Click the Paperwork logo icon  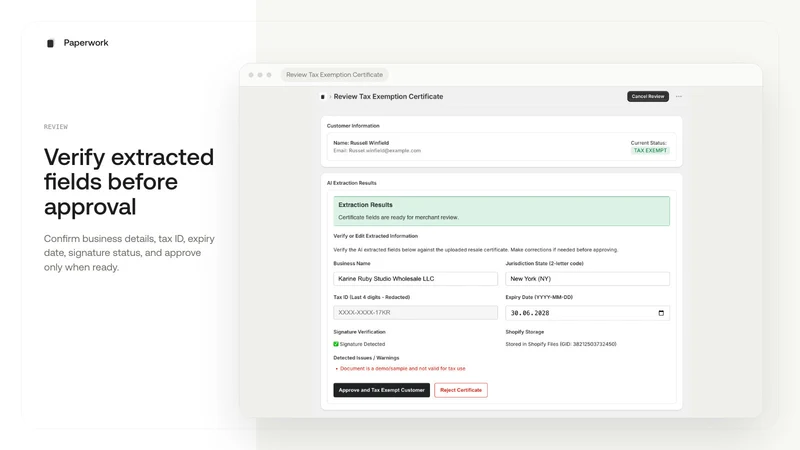tap(50, 43)
